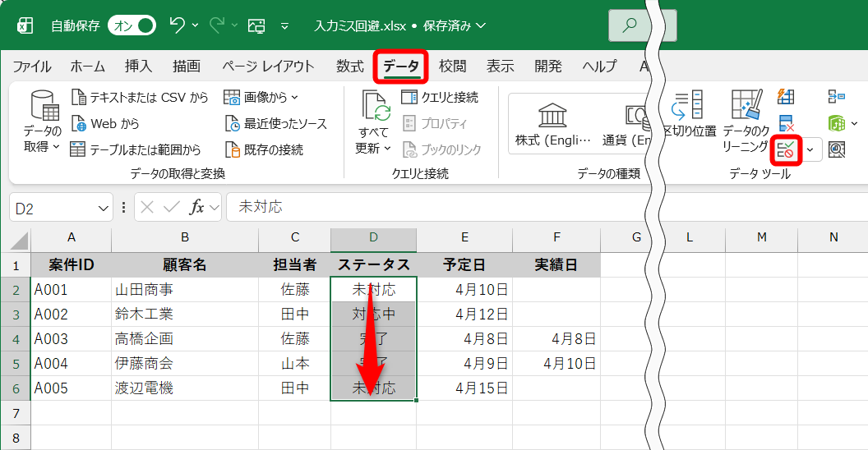Click 最近使ったソース

tap(275, 123)
